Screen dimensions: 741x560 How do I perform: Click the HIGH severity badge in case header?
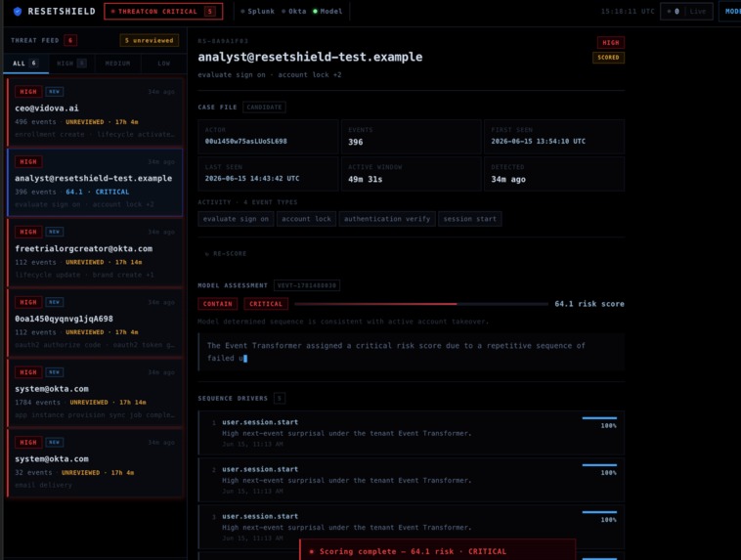click(x=611, y=43)
